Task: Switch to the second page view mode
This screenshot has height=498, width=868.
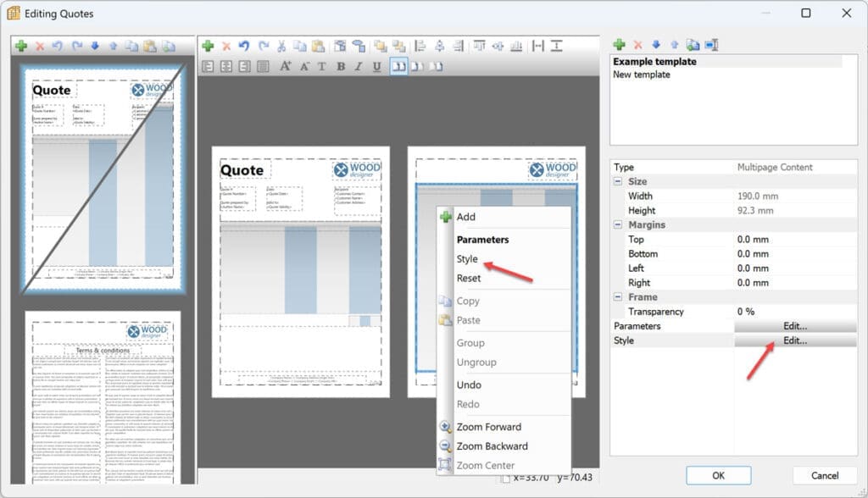Action: click(418, 66)
